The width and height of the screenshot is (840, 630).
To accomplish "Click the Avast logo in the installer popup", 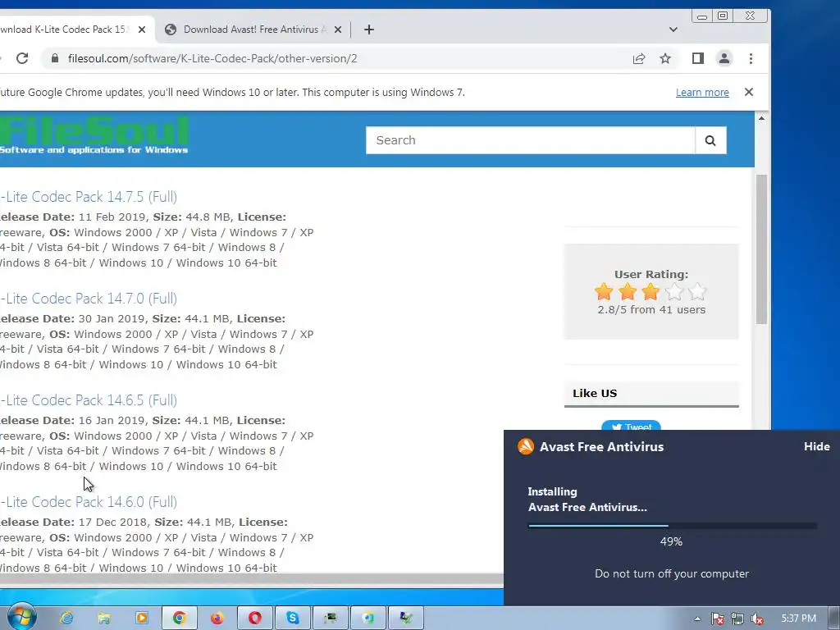I will point(526,446).
